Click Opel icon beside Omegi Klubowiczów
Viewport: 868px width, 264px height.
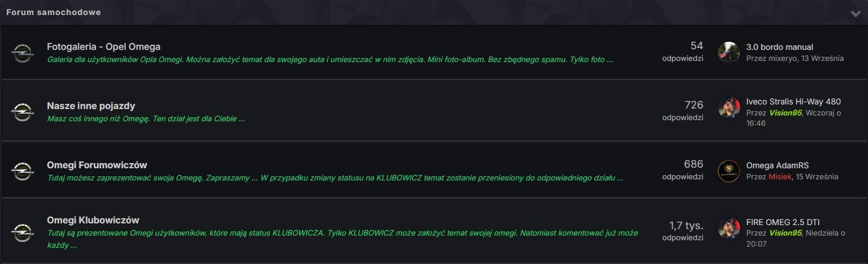[23, 232]
